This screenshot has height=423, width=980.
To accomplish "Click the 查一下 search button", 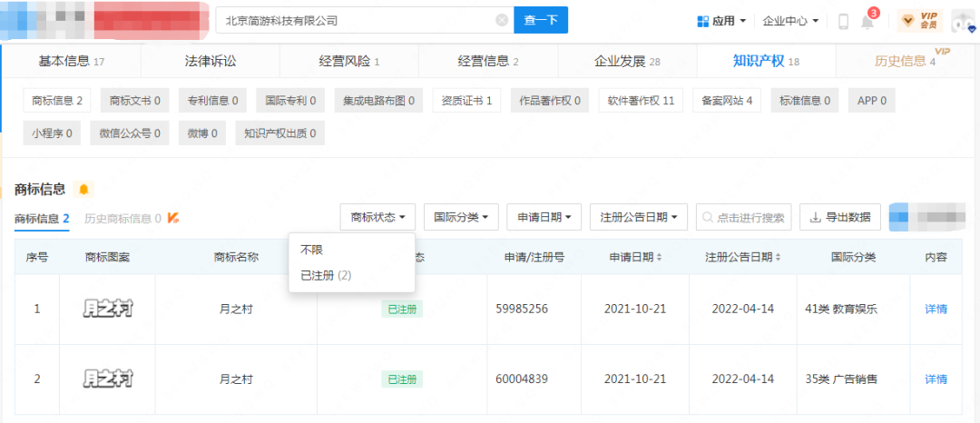I will point(541,20).
